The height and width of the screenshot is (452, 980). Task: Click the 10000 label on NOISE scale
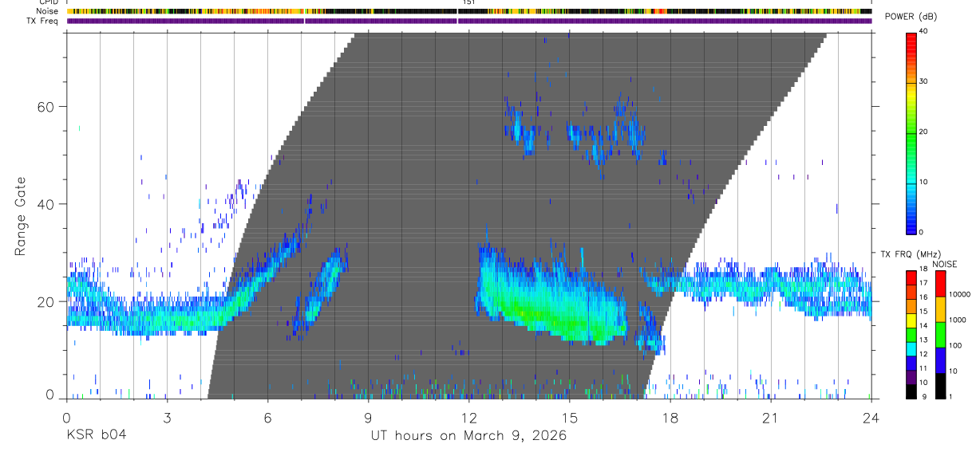point(960,294)
